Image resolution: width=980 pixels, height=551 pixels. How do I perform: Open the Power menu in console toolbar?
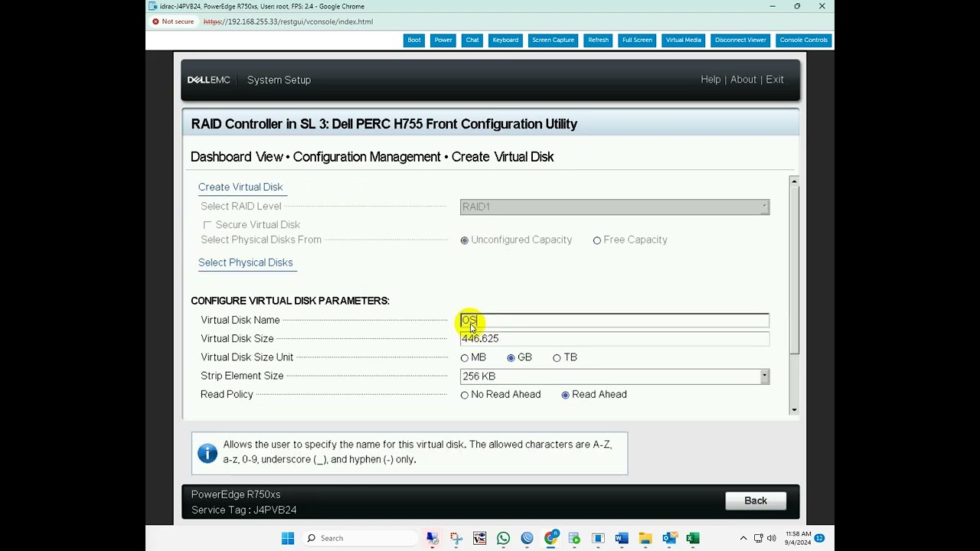(x=443, y=40)
